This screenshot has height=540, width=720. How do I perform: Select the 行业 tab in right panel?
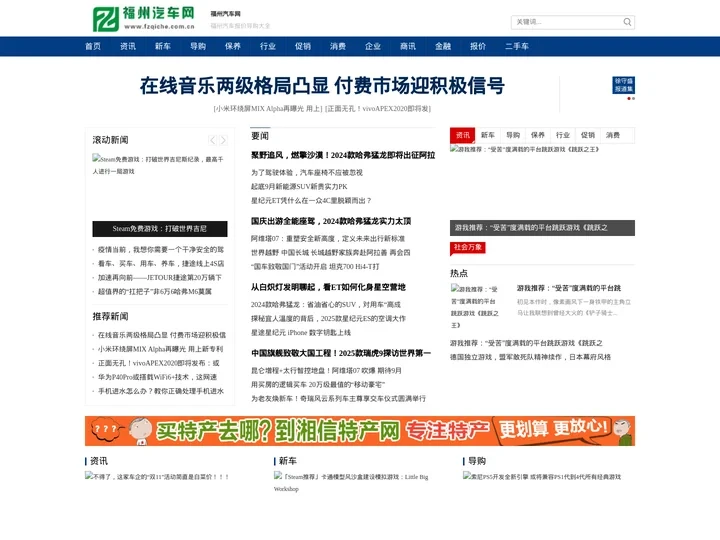coord(562,135)
